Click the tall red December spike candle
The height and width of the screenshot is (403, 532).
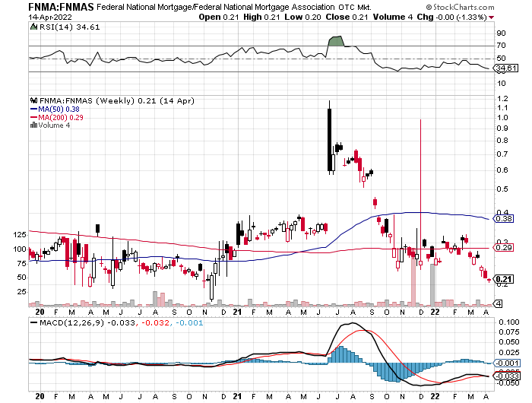pos(421,194)
